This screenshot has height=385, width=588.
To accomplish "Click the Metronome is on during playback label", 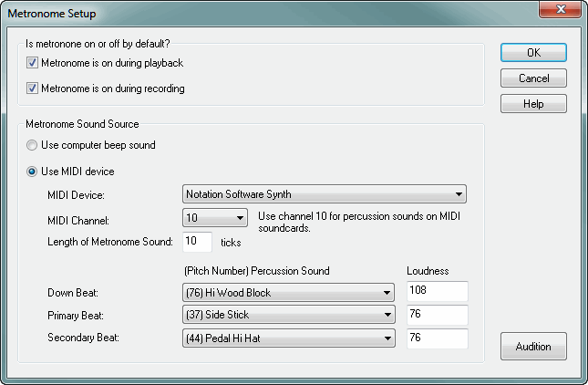I will 112,63.
